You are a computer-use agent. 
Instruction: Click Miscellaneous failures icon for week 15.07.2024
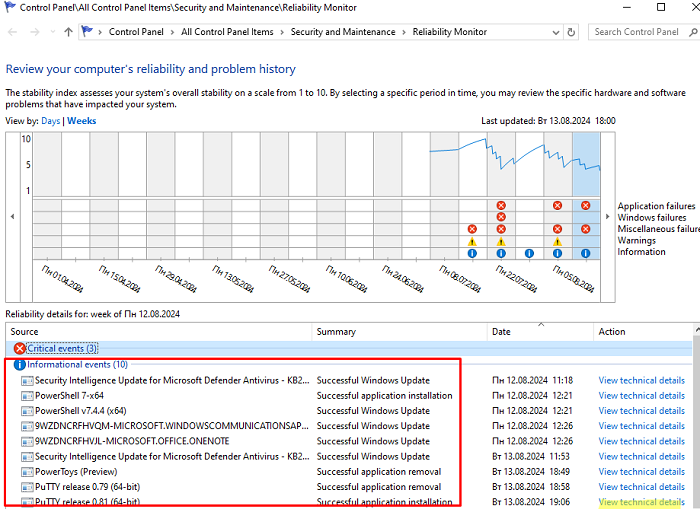472,229
